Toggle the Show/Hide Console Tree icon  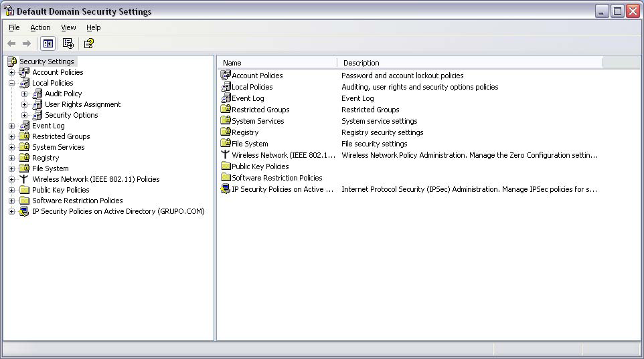(48, 43)
